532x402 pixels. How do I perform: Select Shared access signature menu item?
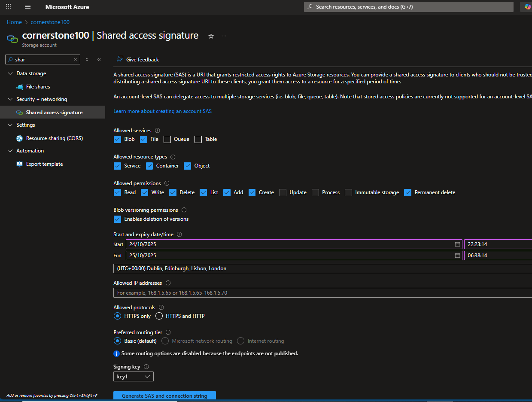click(x=52, y=113)
